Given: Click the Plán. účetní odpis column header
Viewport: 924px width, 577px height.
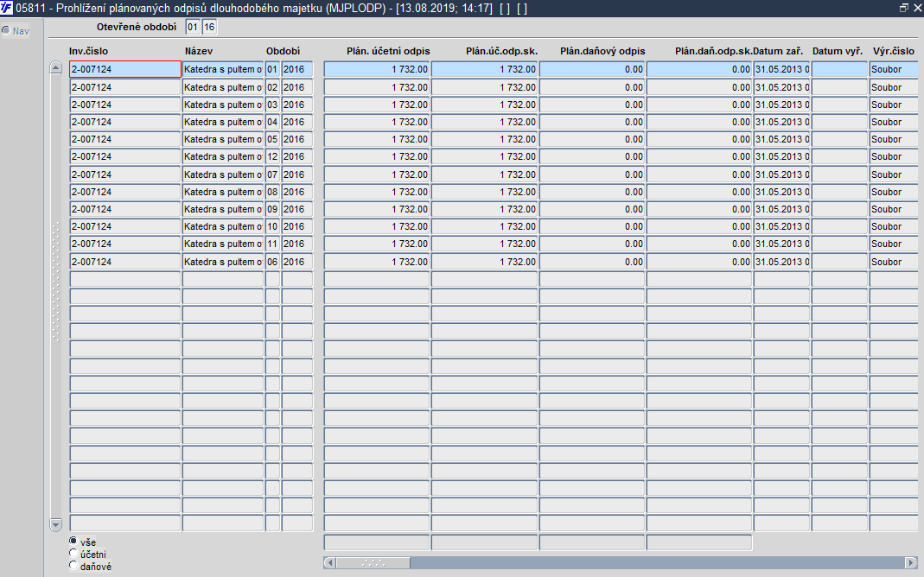Looking at the screenshot, I should coord(388,51).
